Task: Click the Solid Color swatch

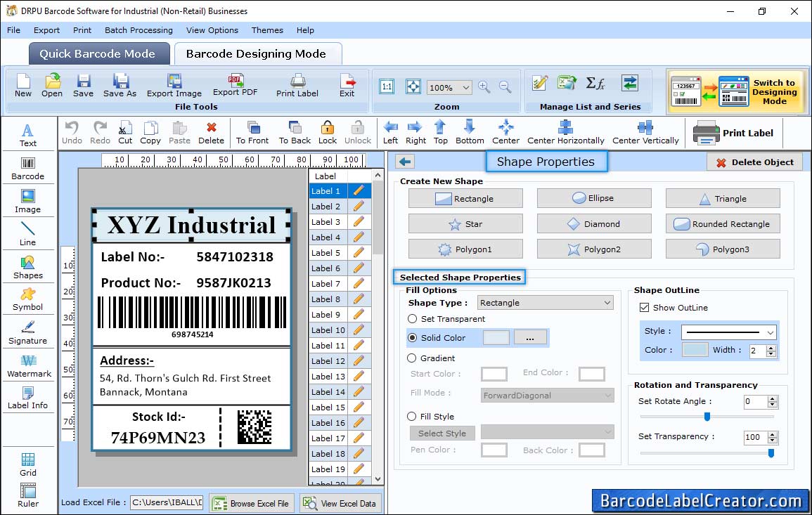Action: [496, 337]
